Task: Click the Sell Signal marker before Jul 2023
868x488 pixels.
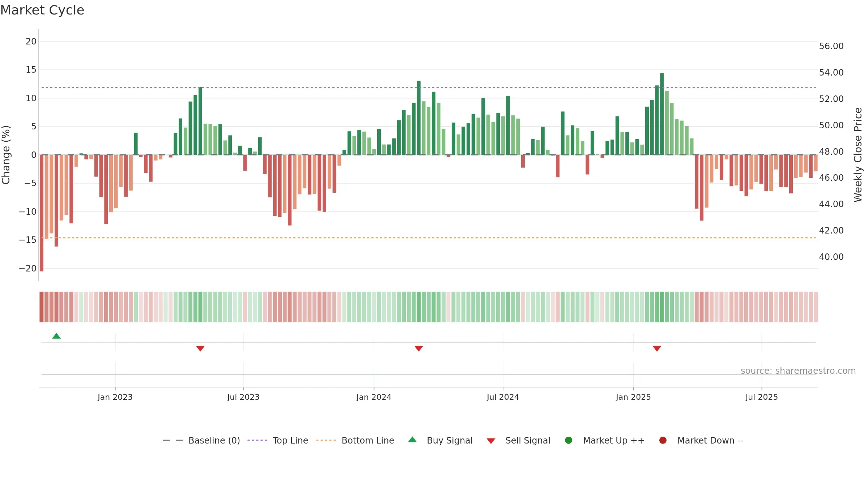Action: pyautogui.click(x=200, y=348)
